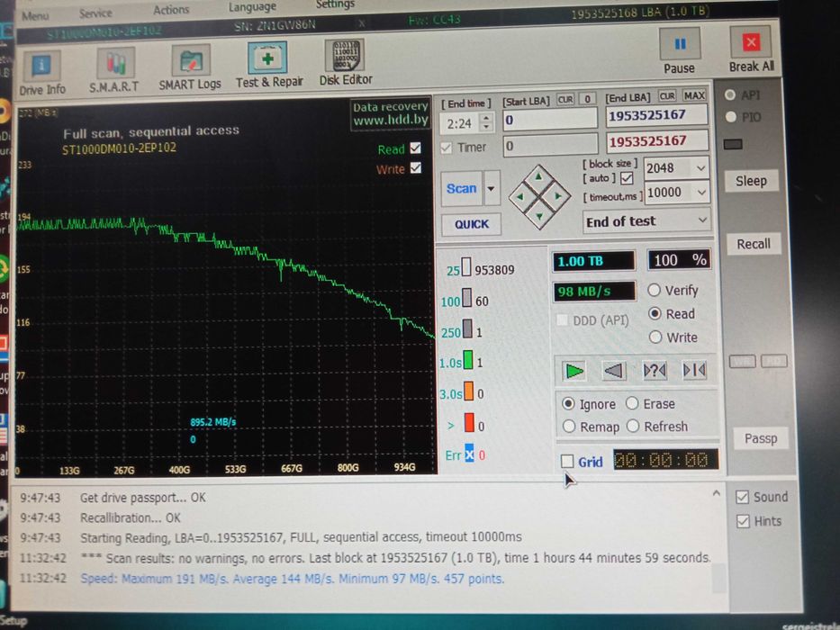Click the red slow block indicator

point(469,423)
